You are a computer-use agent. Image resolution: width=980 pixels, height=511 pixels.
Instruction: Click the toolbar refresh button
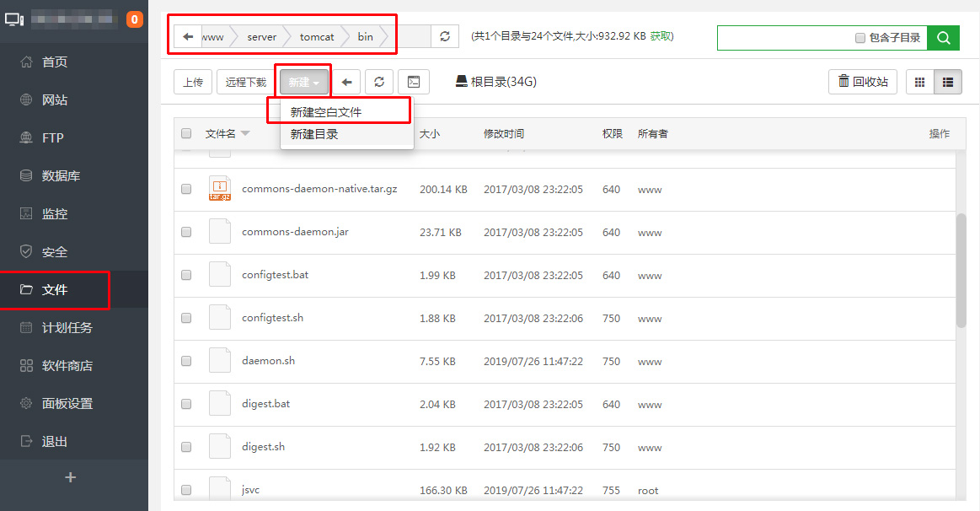point(379,82)
